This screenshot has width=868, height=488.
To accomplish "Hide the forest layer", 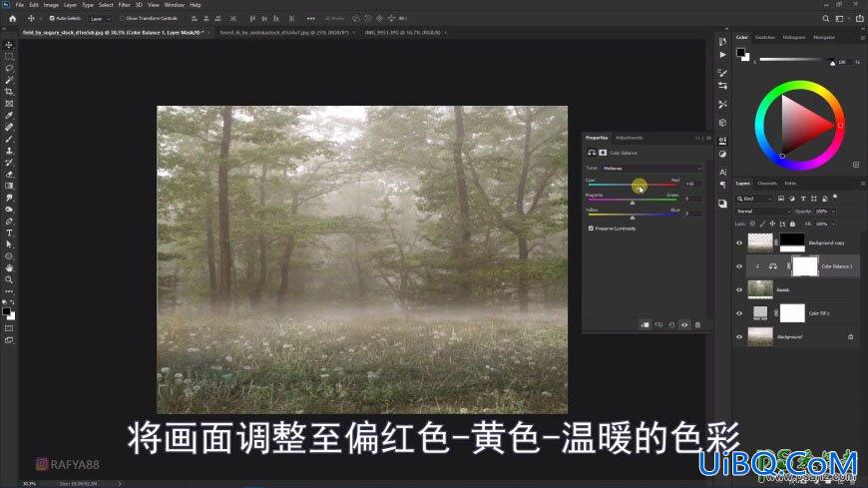I will [739, 289].
